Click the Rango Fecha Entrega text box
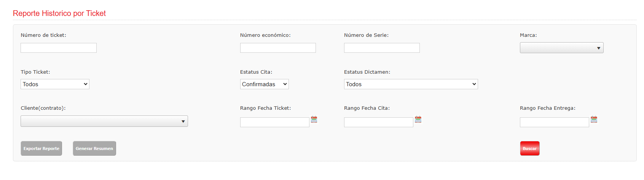This screenshot has width=644, height=180. click(555, 122)
